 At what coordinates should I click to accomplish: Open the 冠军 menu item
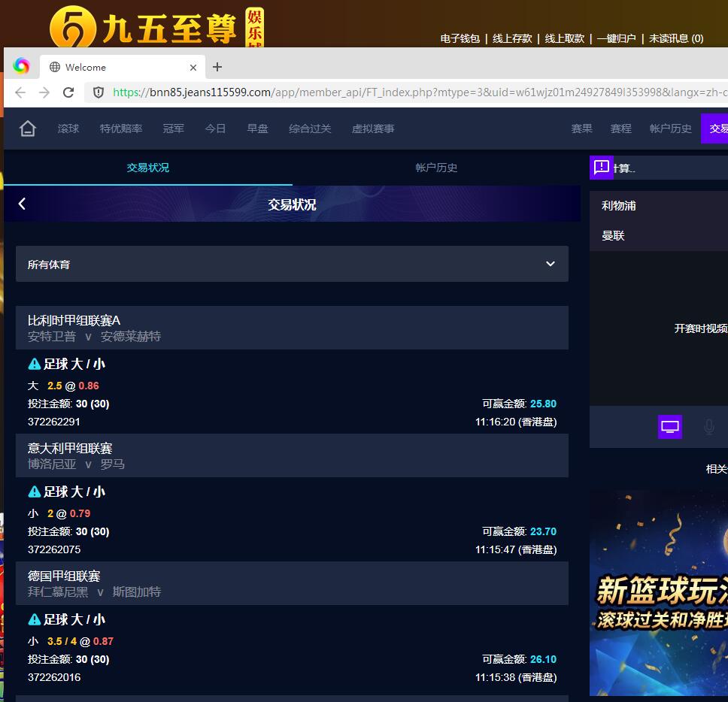coord(173,129)
